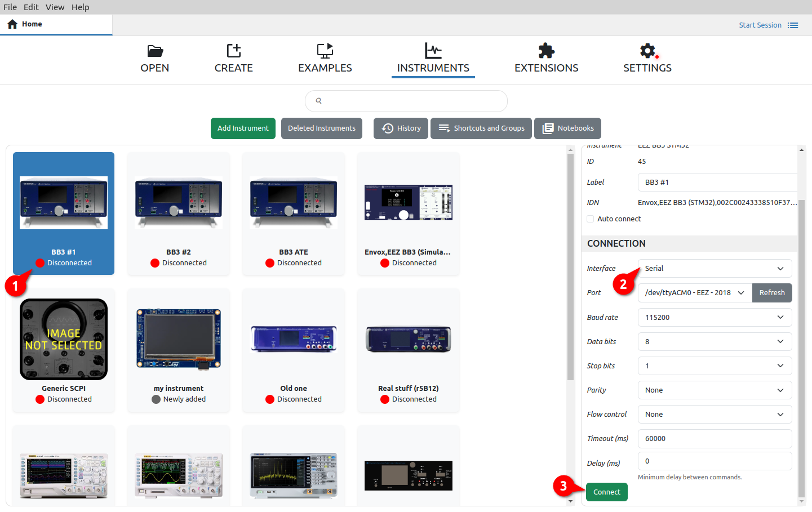
Task: Click the CONNECTION section header
Action: [x=689, y=243]
